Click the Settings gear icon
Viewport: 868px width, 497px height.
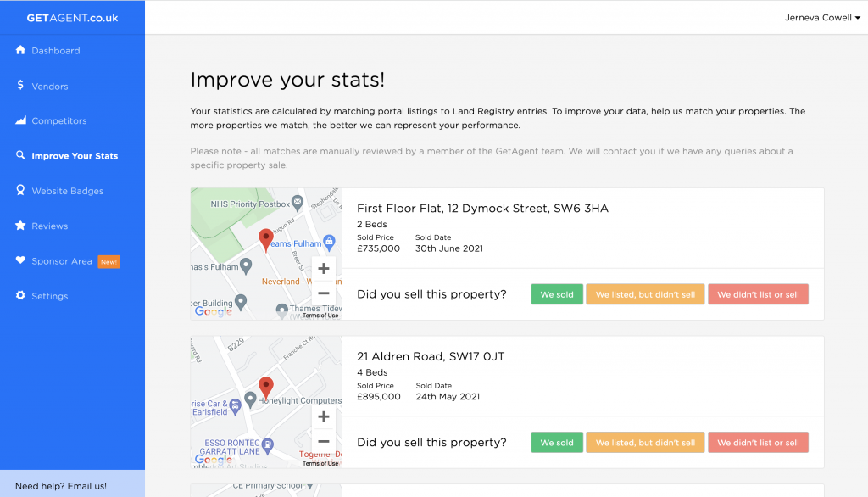tap(20, 296)
